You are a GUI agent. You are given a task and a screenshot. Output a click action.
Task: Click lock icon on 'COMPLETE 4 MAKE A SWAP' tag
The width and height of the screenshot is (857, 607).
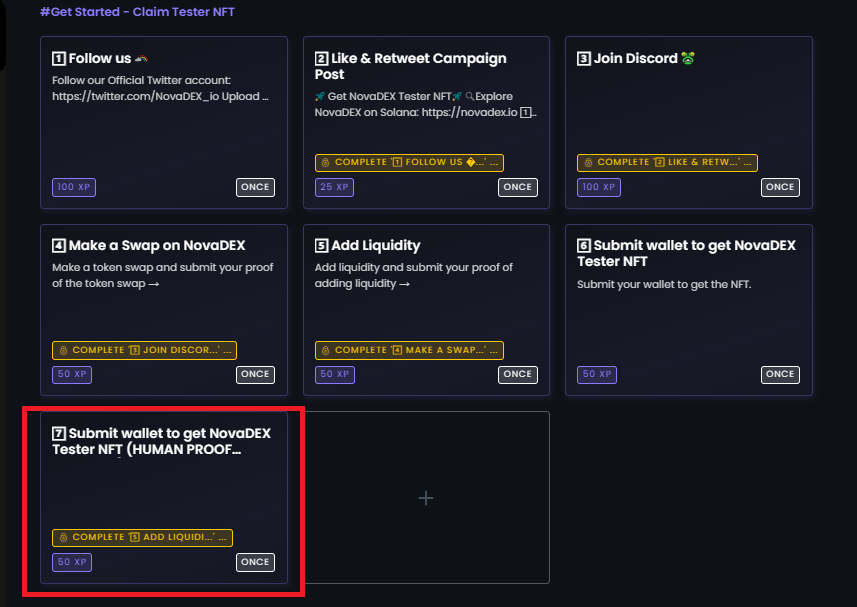pos(326,350)
